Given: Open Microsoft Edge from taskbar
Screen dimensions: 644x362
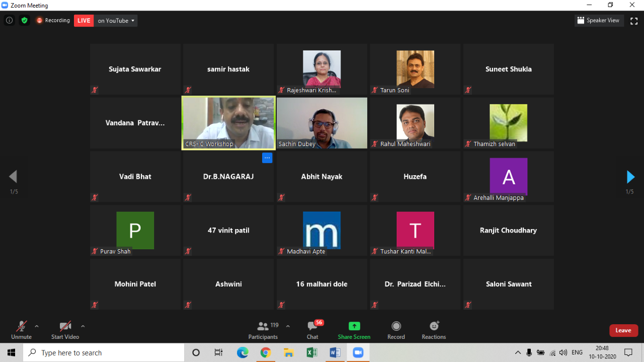Looking at the screenshot, I should [243, 352].
